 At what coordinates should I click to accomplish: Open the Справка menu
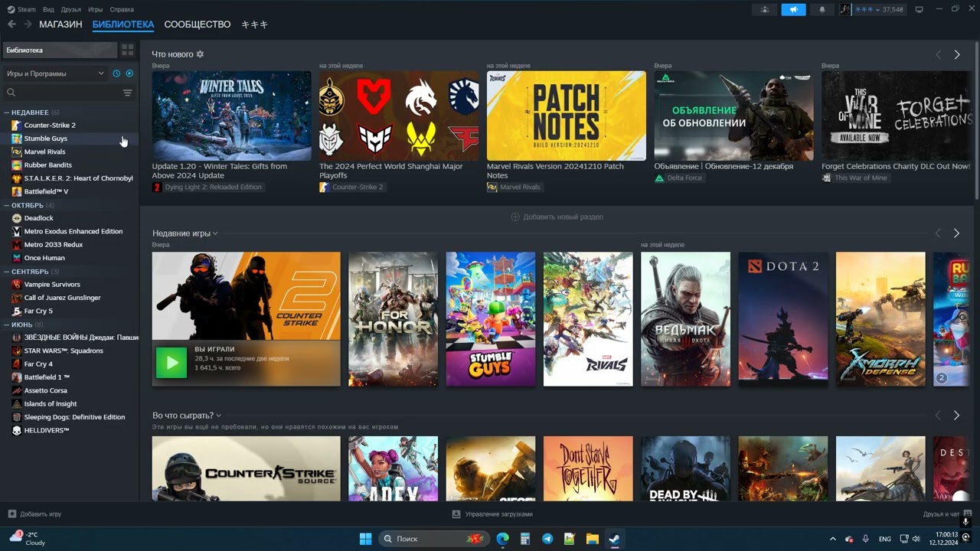tap(122, 9)
